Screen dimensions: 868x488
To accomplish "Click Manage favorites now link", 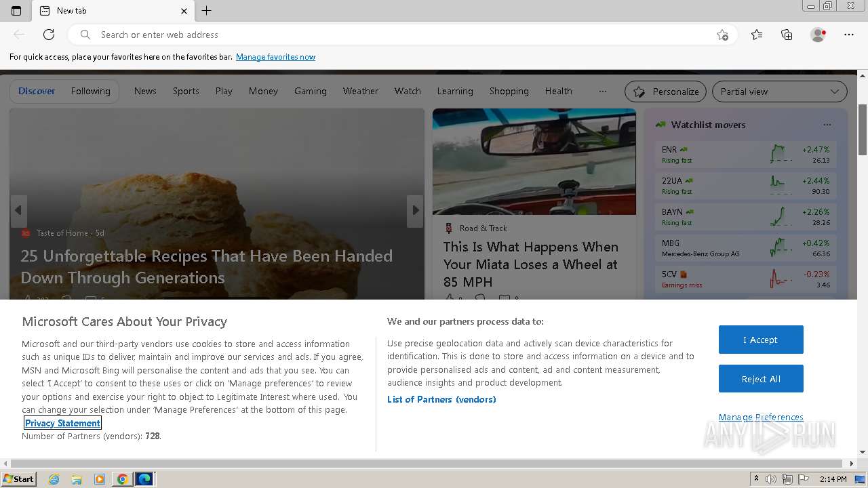I will coord(275,57).
